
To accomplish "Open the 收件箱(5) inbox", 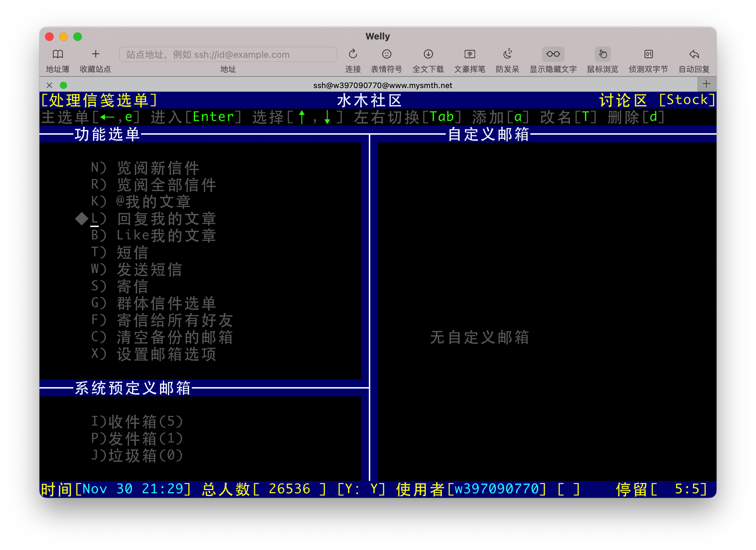I will 137,422.
